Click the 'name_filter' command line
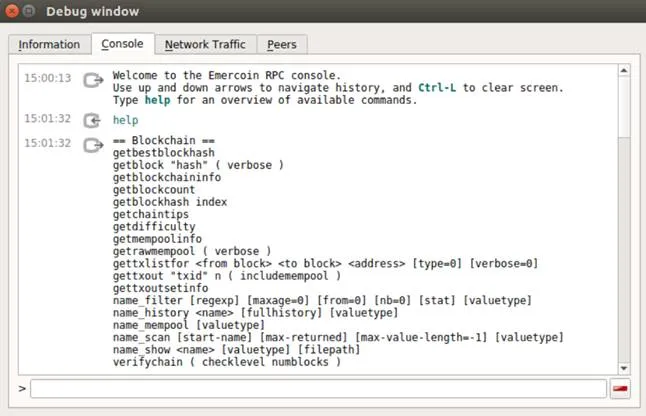 [x=322, y=301]
